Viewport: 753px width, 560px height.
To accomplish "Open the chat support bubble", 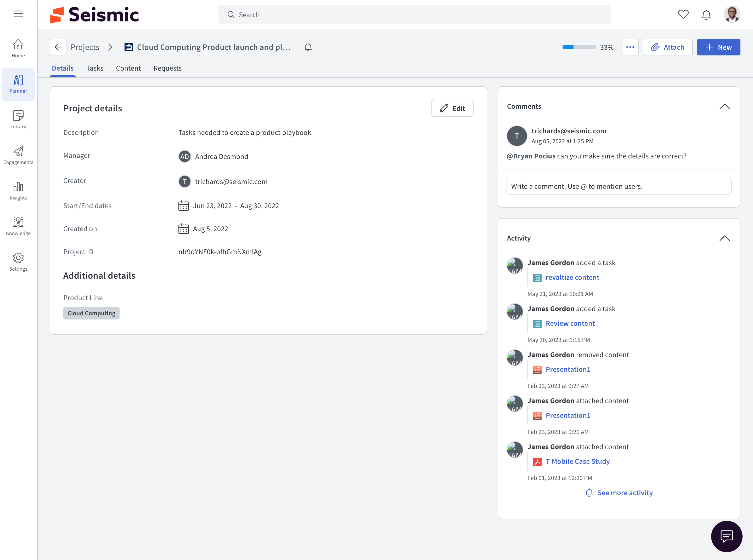I will click(727, 536).
